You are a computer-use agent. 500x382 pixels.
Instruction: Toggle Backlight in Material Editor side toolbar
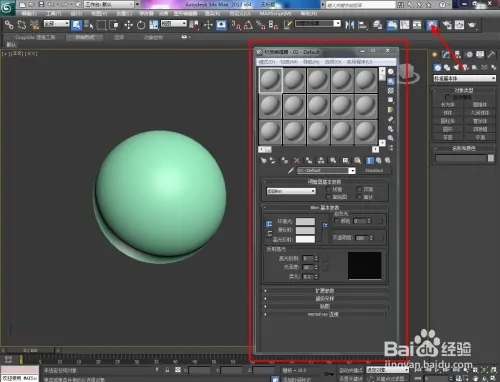click(391, 81)
